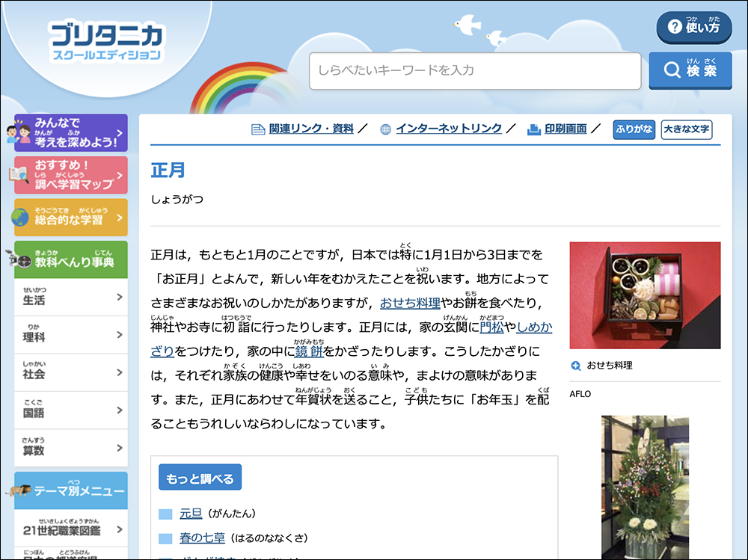Open the 関連リンク・資料 link
The image size is (748, 560).
click(311, 129)
